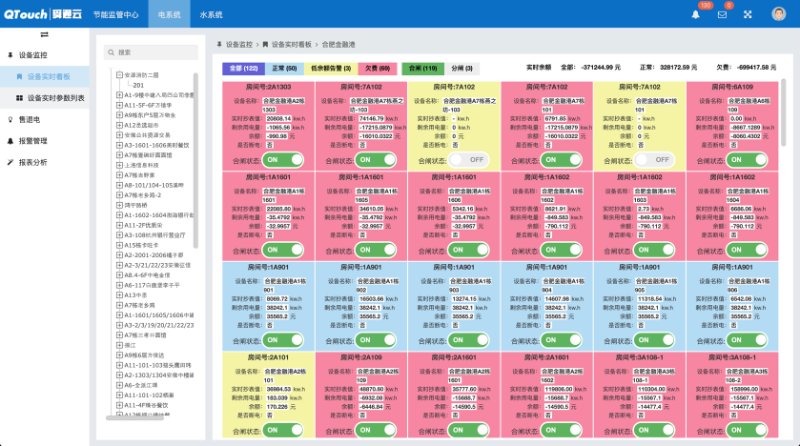800x446 pixels.
Task: Click the 搜索 search field in tree panel
Action: tap(150, 52)
